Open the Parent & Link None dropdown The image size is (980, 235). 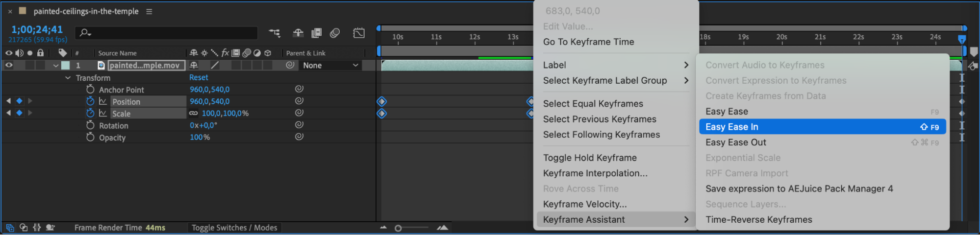pyautogui.click(x=330, y=65)
